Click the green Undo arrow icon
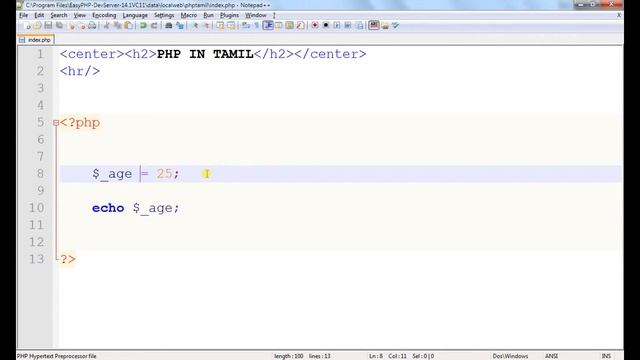The width and height of the screenshot is (640, 360). [x=143, y=26]
